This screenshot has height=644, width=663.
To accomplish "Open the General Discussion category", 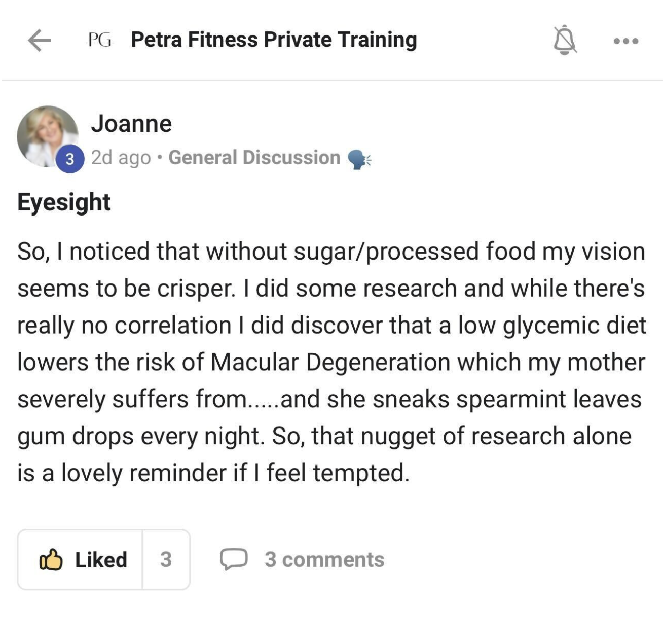I will click(254, 158).
